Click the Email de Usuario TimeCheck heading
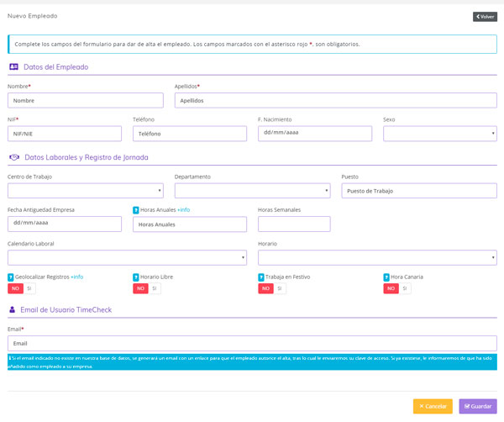The width and height of the screenshot is (504, 422). (x=66, y=309)
